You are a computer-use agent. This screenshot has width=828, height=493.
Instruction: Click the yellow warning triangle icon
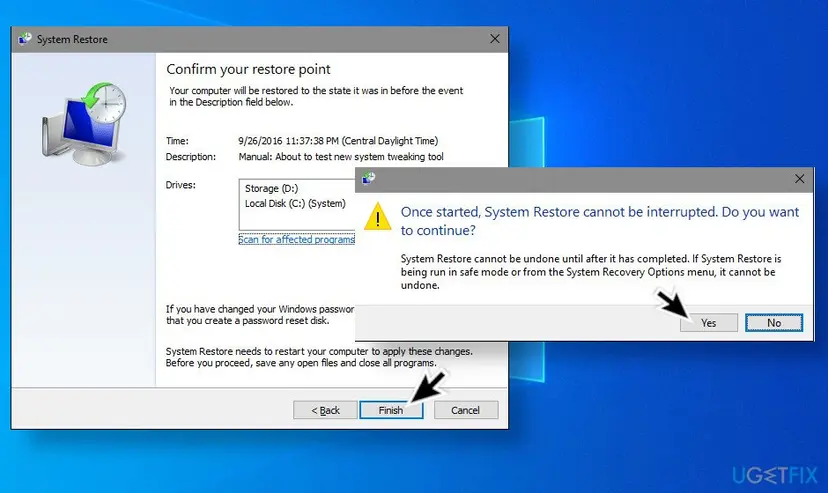378,217
